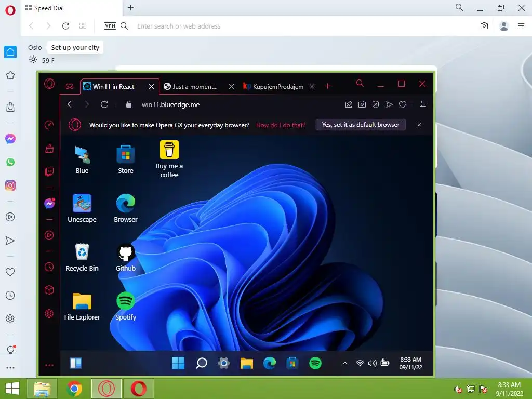Open Instagram in Opera sidebar

coord(10,185)
